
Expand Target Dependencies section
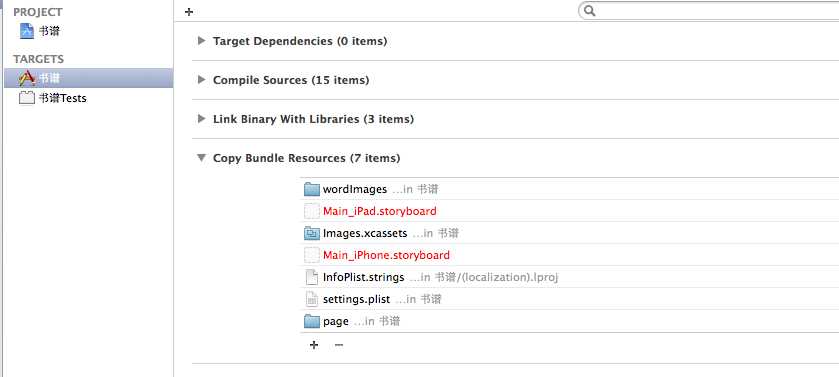(x=201, y=41)
